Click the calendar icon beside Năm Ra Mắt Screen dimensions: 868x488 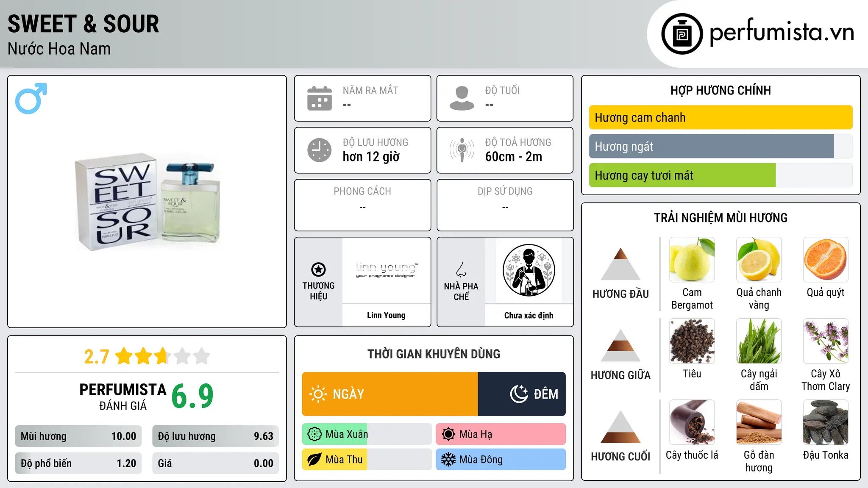pyautogui.click(x=320, y=98)
